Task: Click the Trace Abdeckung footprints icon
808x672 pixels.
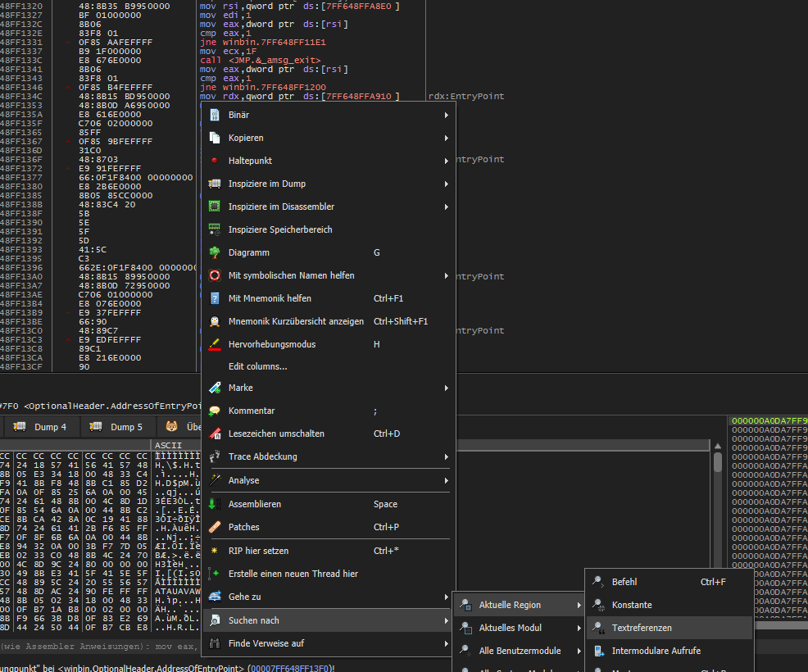Action: [215, 456]
